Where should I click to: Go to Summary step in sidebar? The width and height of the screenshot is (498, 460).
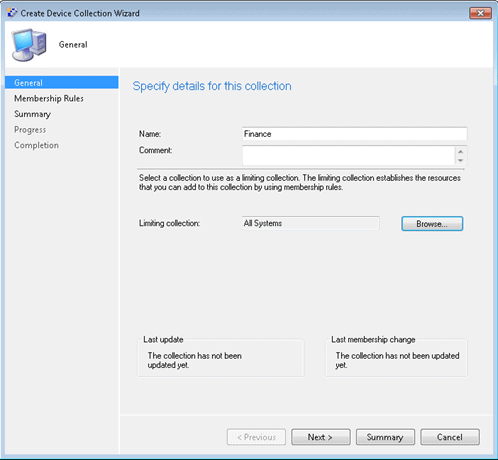[x=32, y=114]
